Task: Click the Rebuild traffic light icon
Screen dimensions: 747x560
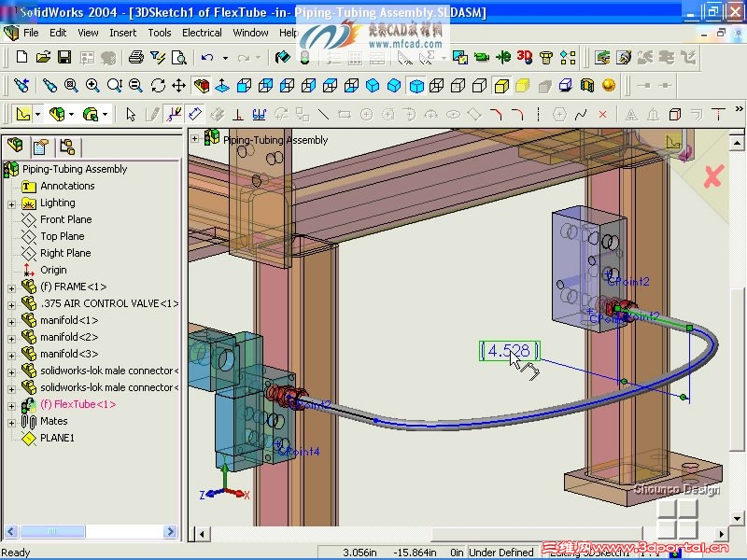Action: [x=304, y=57]
